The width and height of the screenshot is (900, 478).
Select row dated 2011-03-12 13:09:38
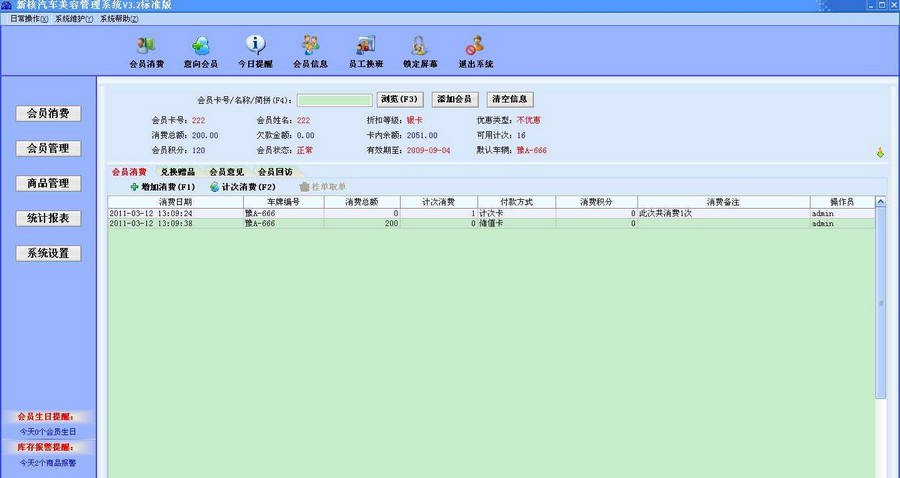pos(491,224)
